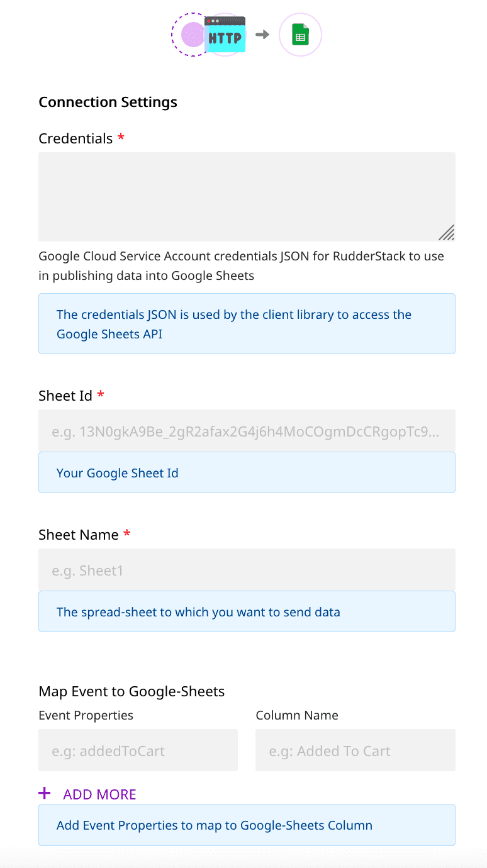The height and width of the screenshot is (868, 487).
Task: Click the Map Event to Google-Sheets heading
Action: [132, 691]
